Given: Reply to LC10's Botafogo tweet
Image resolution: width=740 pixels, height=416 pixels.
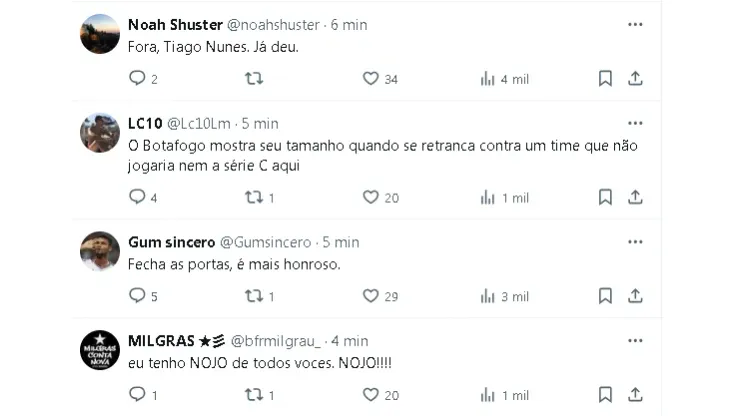Looking at the screenshot, I should click(x=138, y=197).
